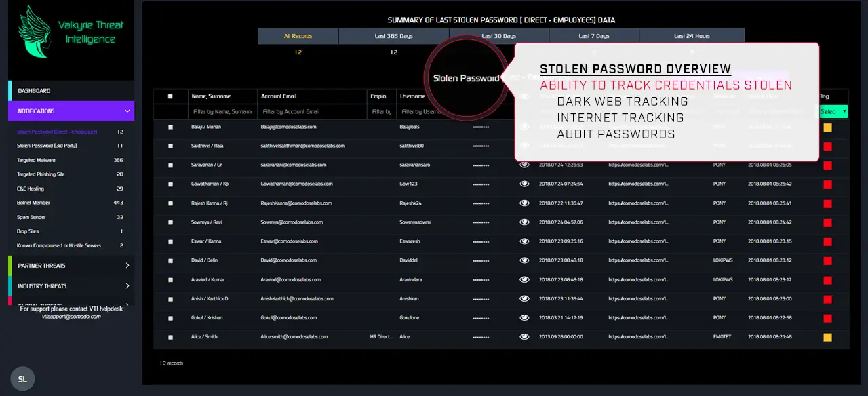The height and width of the screenshot is (396, 868).
Task: Click eye icon in David / Delin row
Action: coord(524,260)
